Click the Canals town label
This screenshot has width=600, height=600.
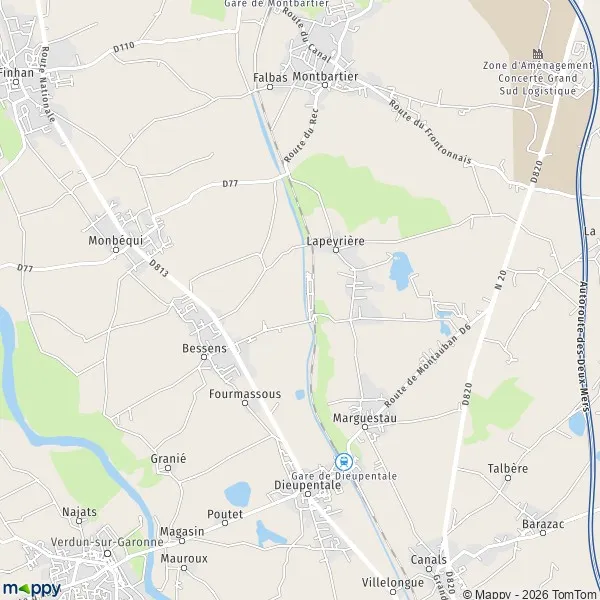tap(429, 559)
